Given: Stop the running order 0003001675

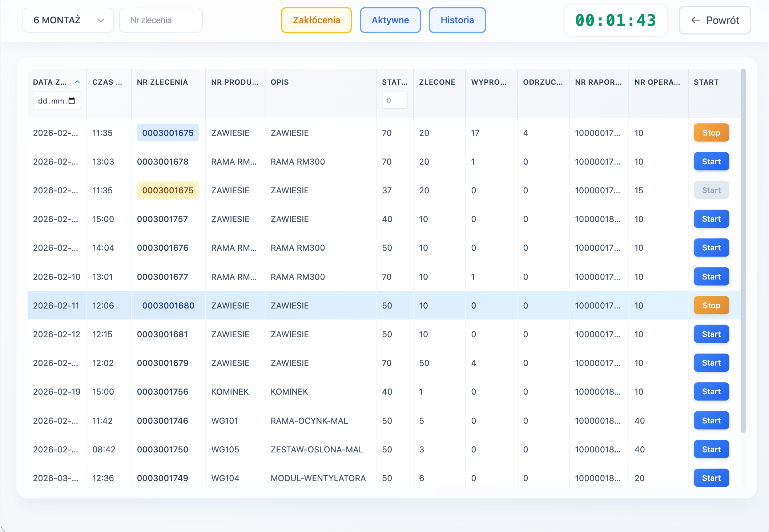Looking at the screenshot, I should pyautogui.click(x=711, y=133).
